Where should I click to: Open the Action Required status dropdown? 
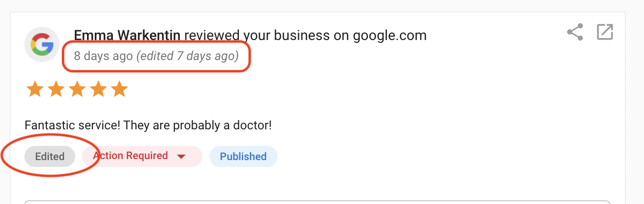142,156
